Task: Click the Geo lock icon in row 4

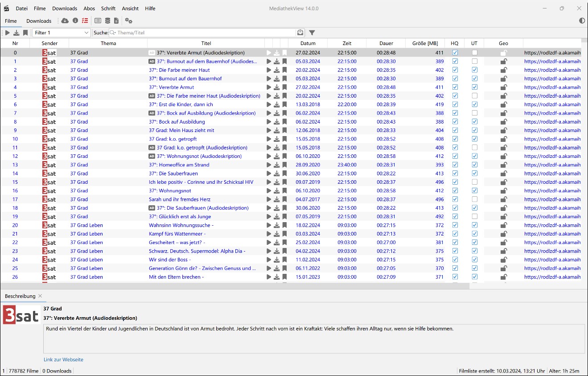Action: 503,87
